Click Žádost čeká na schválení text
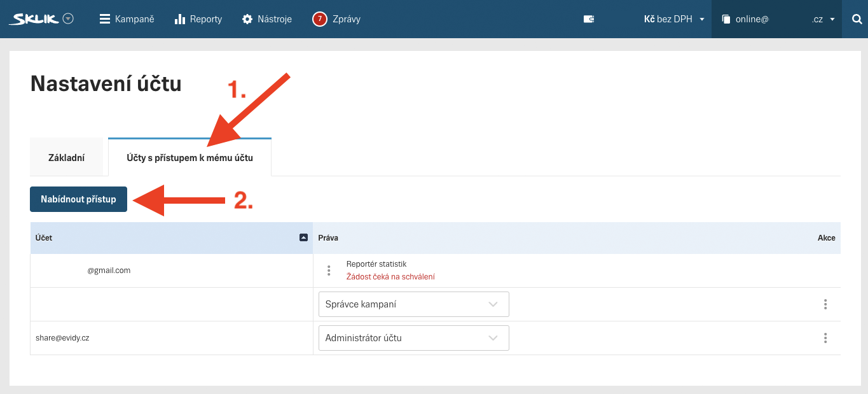Screen dimensions: 868x394 pyautogui.click(x=390, y=277)
